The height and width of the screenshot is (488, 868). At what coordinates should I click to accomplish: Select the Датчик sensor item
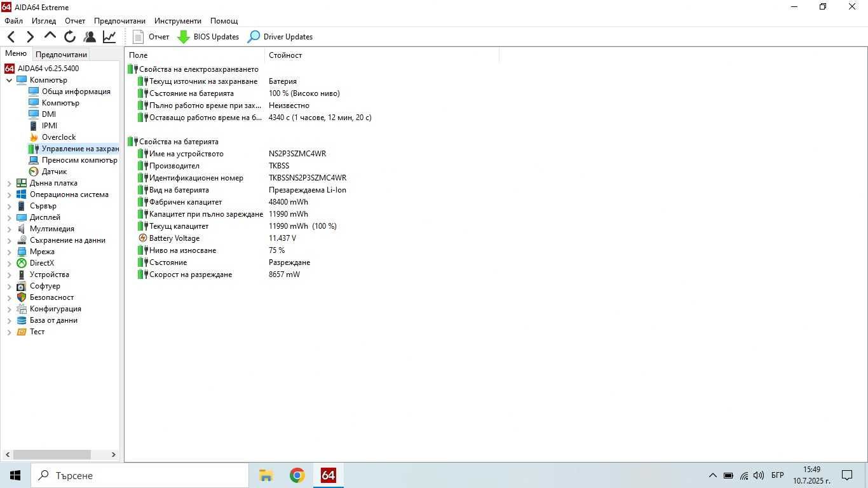click(x=48, y=172)
